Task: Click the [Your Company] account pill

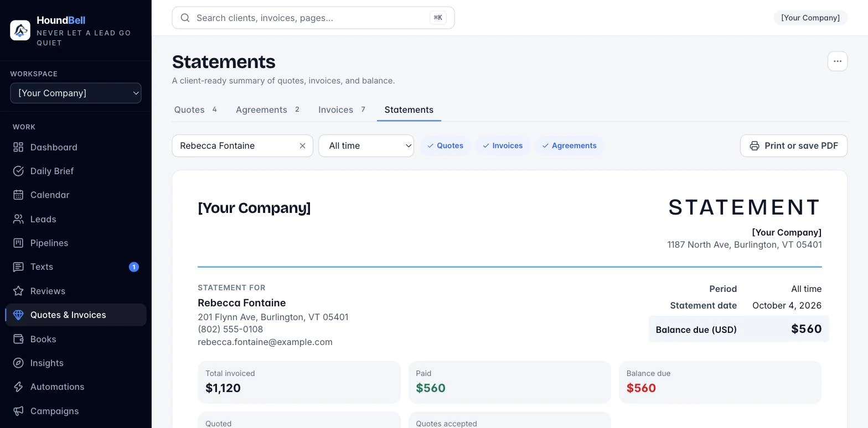Action: click(810, 18)
